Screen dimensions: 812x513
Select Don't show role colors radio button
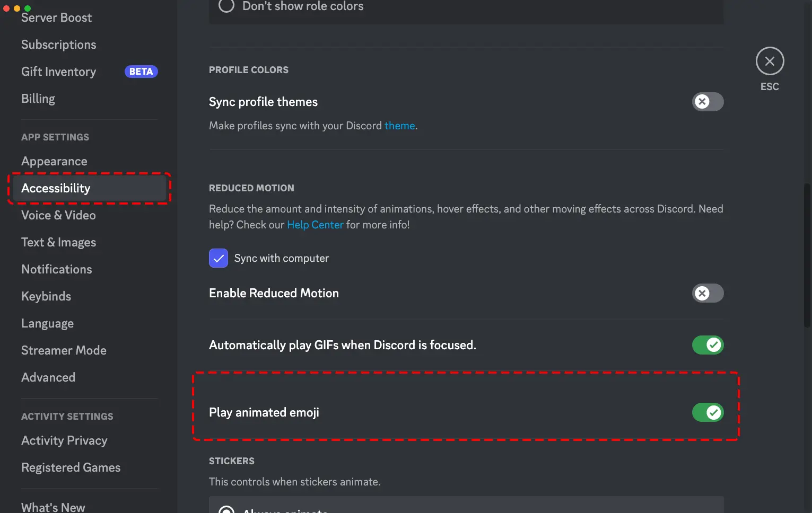[226, 6]
